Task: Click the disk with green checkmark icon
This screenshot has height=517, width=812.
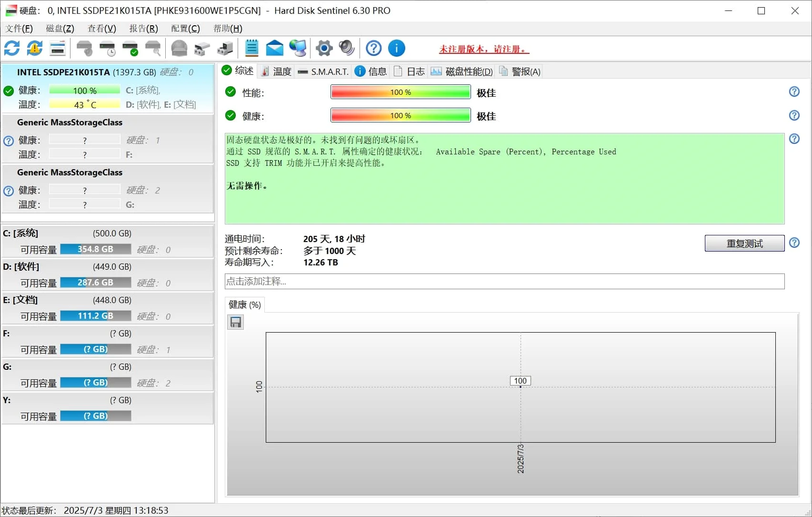Action: click(x=130, y=48)
